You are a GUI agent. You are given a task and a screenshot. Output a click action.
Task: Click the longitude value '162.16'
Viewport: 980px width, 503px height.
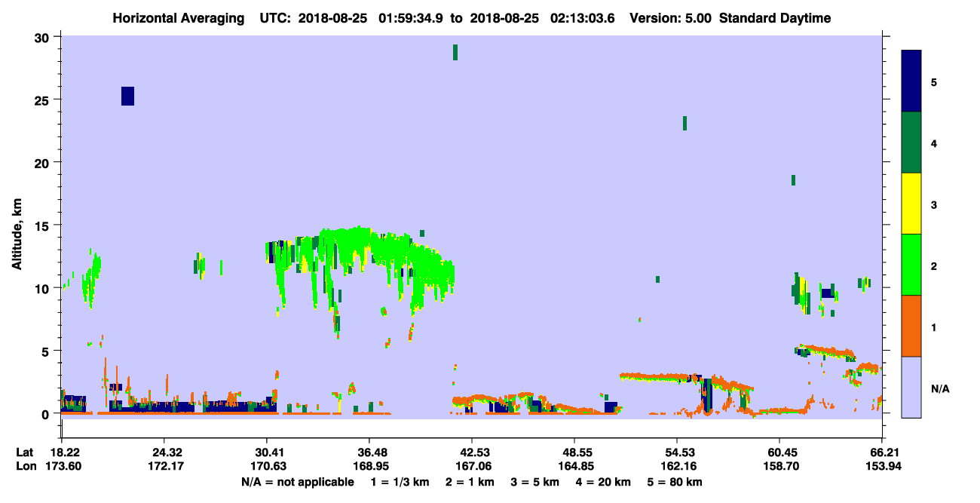pyautogui.click(x=677, y=466)
